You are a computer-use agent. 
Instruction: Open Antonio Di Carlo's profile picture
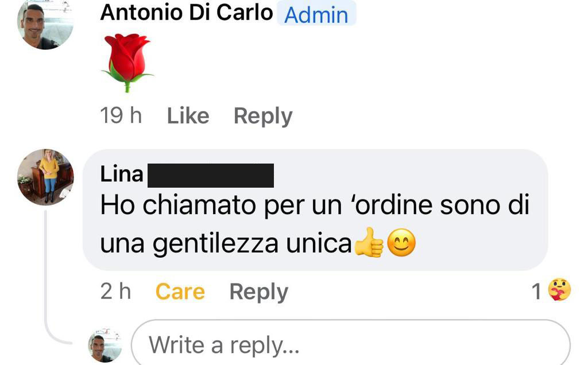[x=45, y=23]
